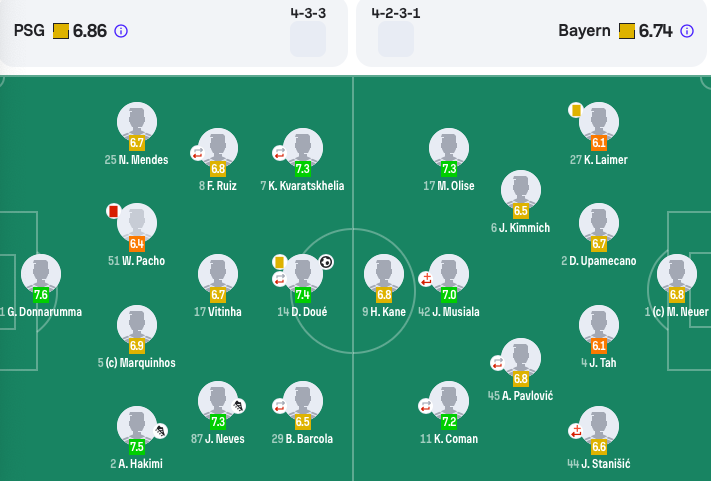Click the PSG team logo placeholder
The width and height of the screenshot is (711, 481).
click(x=308, y=39)
